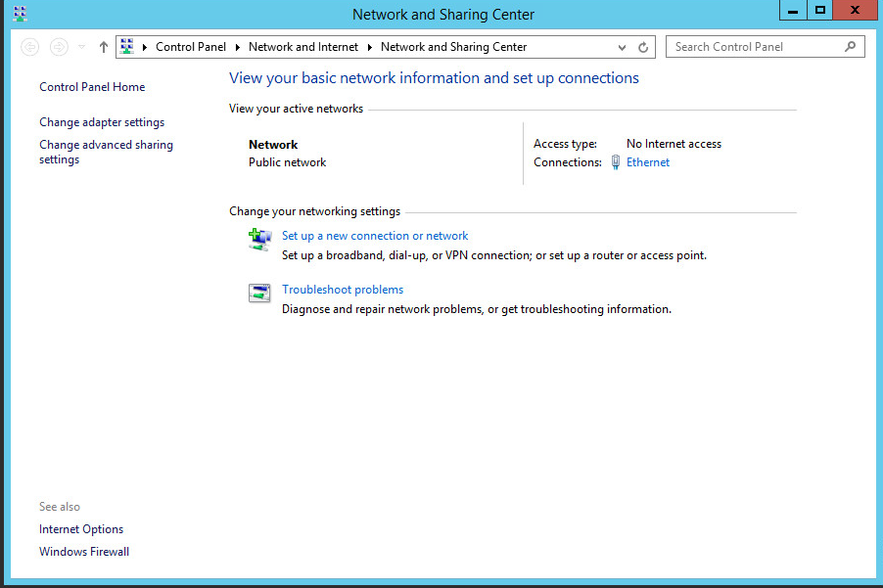Open the Ethernet connection link
Screen dimensions: 883x588
pyautogui.click(x=648, y=162)
